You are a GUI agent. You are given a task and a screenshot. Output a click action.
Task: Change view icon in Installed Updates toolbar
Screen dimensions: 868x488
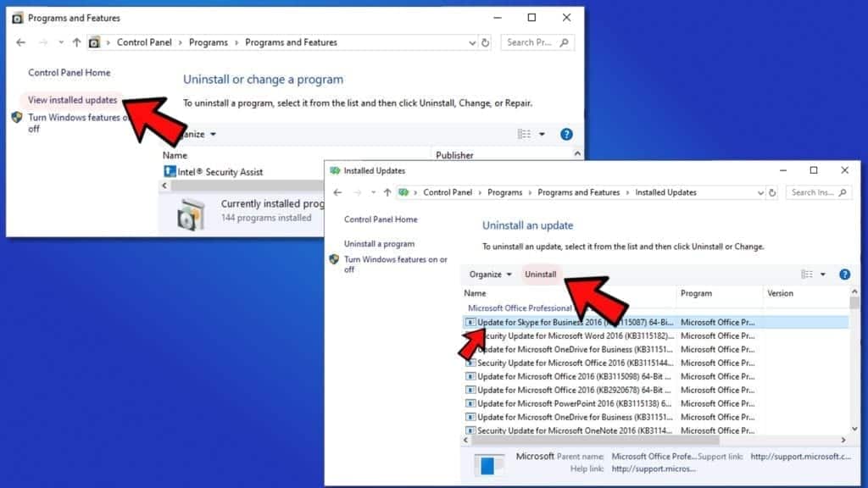coord(807,274)
